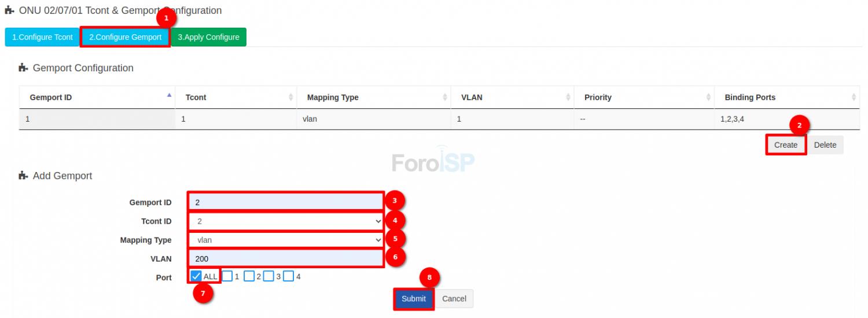Click the Tcont column sort icon

[x=290, y=97]
